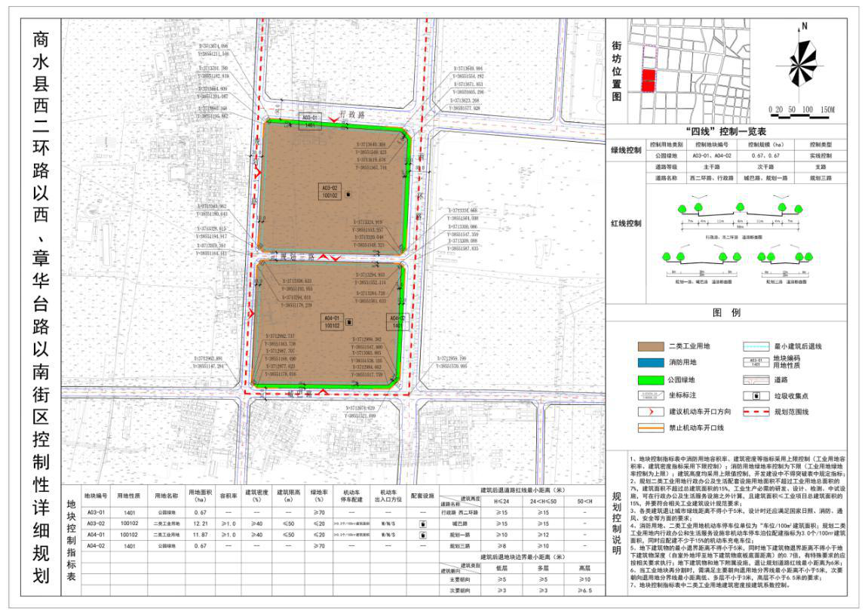The width and height of the screenshot is (868, 614).
Task: Click the 规划范围线 red dashed legend symbol
Action: coord(756,412)
